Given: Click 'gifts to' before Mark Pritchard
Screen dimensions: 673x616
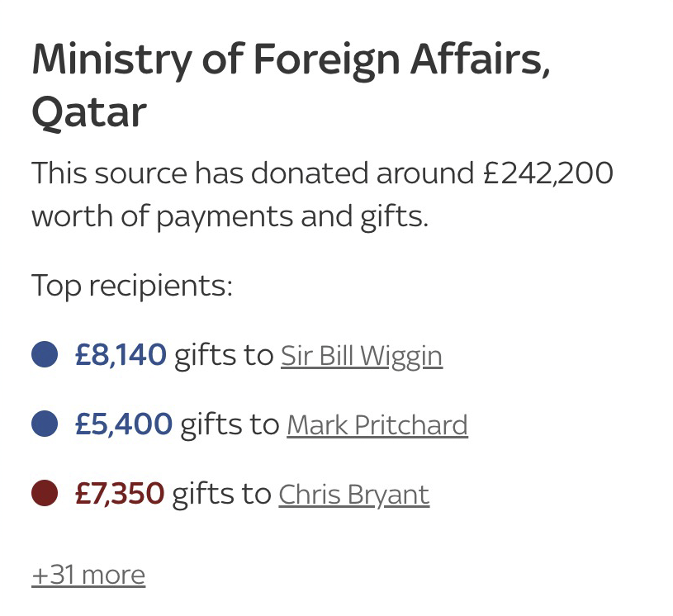Looking at the screenshot, I should click(230, 425).
